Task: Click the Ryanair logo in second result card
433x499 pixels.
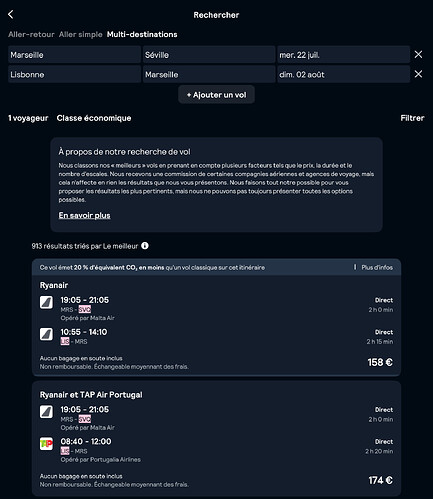Action: pos(46,412)
